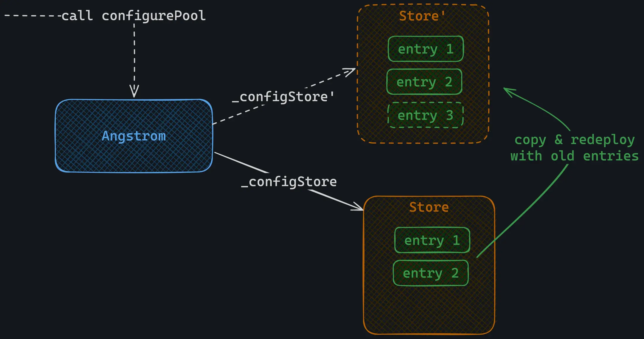Image resolution: width=644 pixels, height=339 pixels.
Task: Click the solid Store title label
Action: [429, 207]
